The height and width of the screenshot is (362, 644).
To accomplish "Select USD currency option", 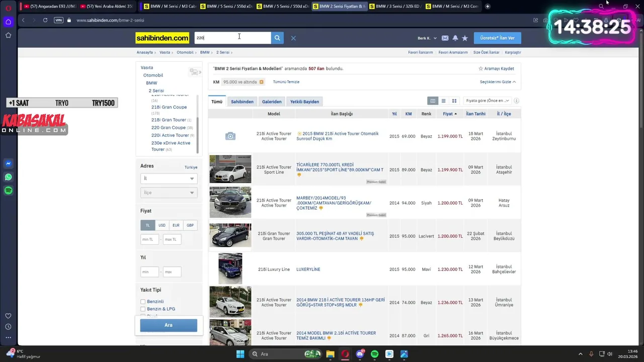I will (162, 225).
